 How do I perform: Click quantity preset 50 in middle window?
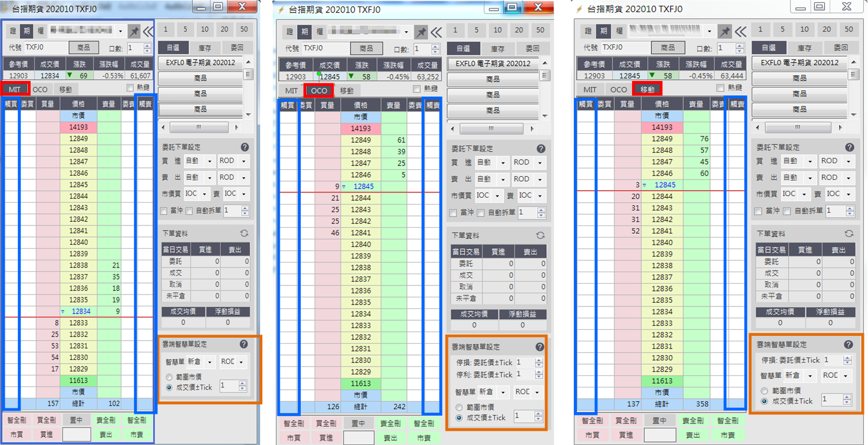coord(540,30)
